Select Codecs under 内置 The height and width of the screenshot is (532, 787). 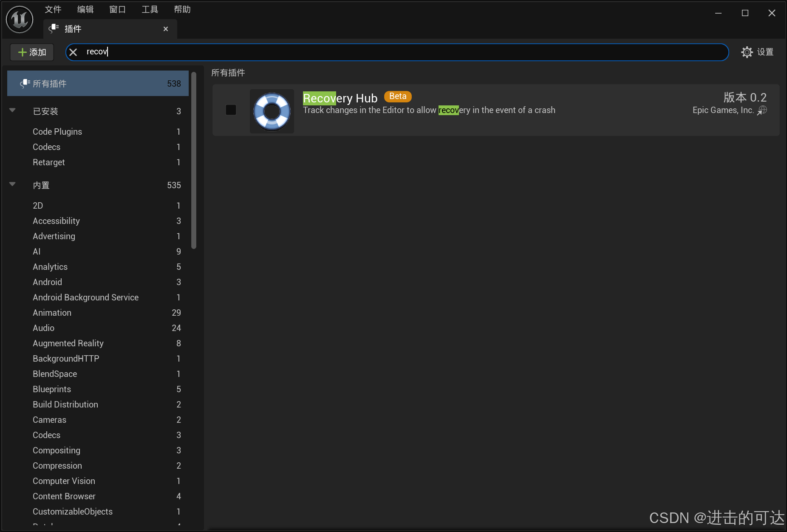coord(98,435)
